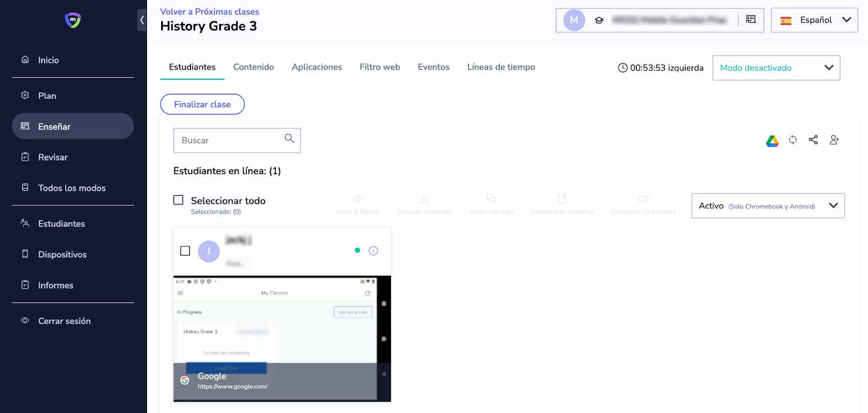Collapse the sidebar with the arrow
Viewport: 868px width, 413px height.
[x=142, y=20]
